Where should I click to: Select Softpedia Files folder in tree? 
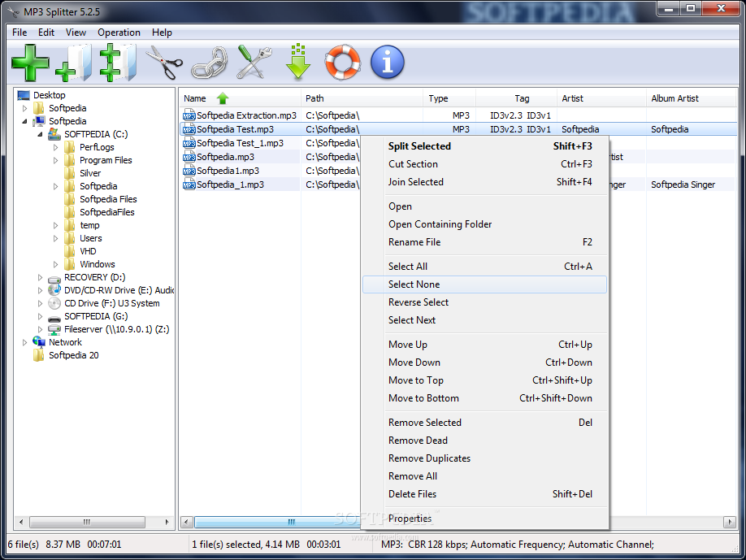click(108, 199)
